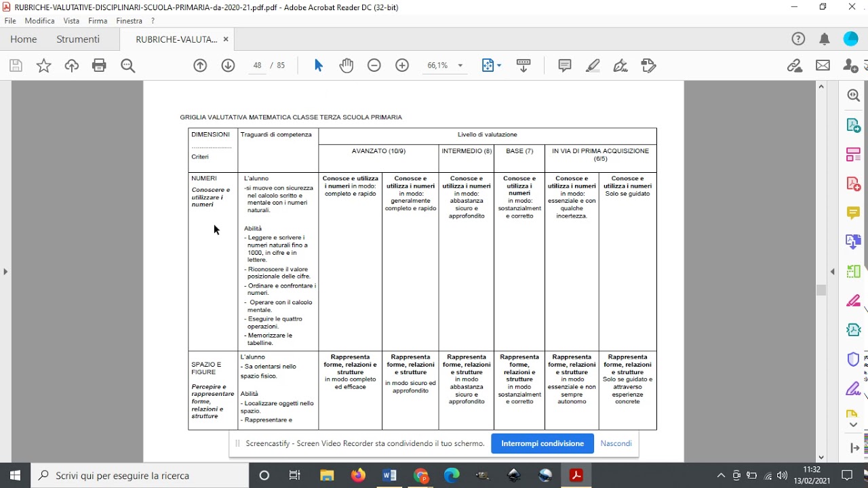Image resolution: width=868 pixels, height=488 pixels.
Task: Open Word from the taskbar
Action: coord(389,475)
